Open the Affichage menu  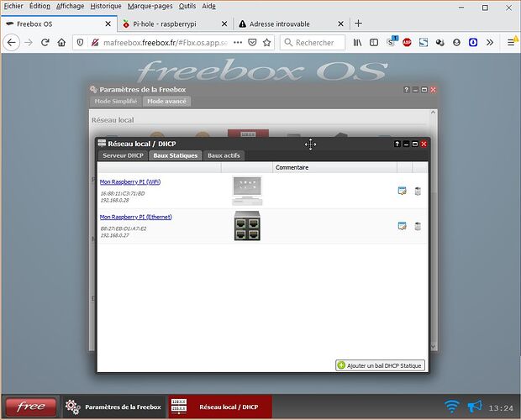pos(70,6)
